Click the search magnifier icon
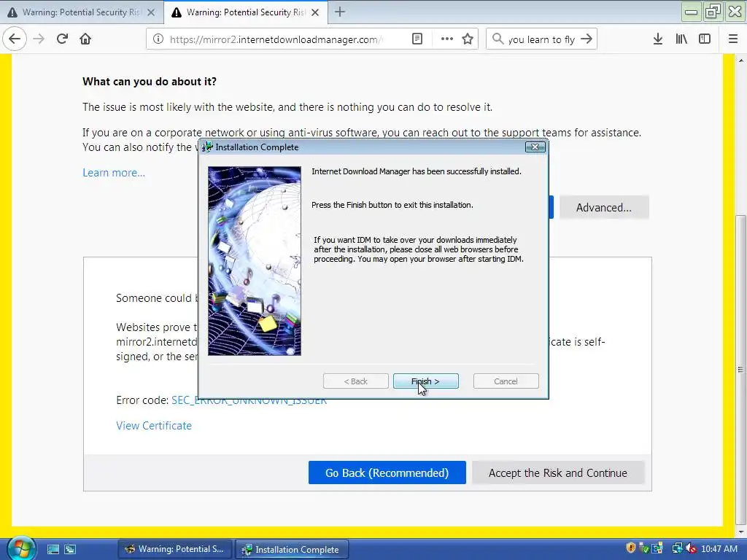Image resolution: width=747 pixels, height=560 pixels. coord(498,39)
